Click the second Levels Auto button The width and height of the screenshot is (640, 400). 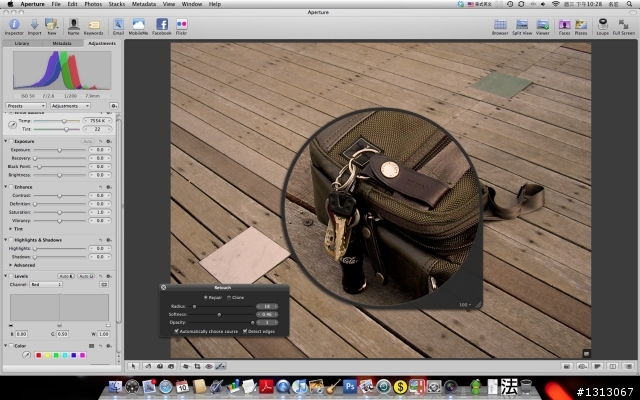tap(86, 276)
